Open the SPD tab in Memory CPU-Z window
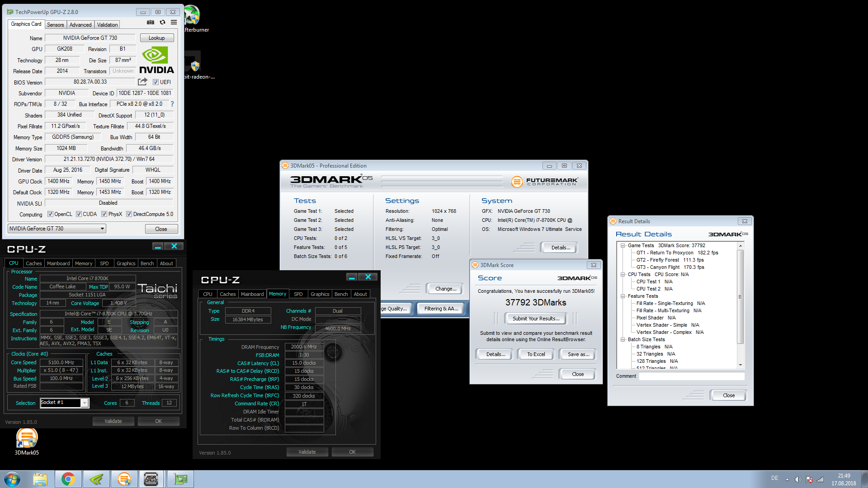 (x=298, y=294)
